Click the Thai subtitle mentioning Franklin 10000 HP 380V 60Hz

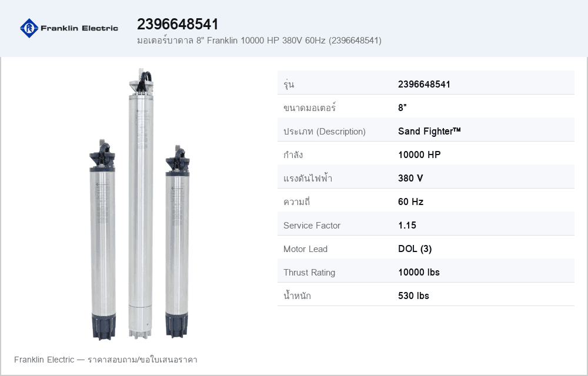[x=259, y=41]
